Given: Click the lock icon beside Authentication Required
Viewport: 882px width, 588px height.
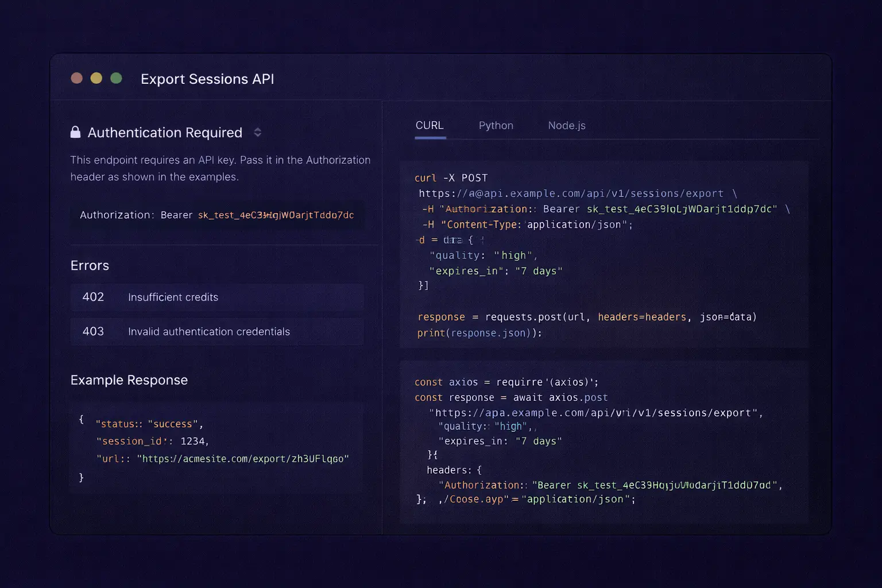Looking at the screenshot, I should pos(76,132).
